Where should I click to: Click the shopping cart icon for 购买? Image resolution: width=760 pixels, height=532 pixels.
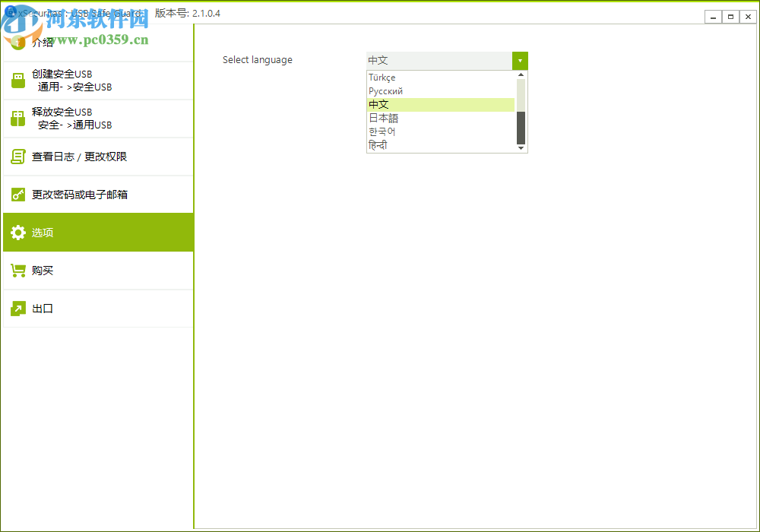pyautogui.click(x=18, y=271)
